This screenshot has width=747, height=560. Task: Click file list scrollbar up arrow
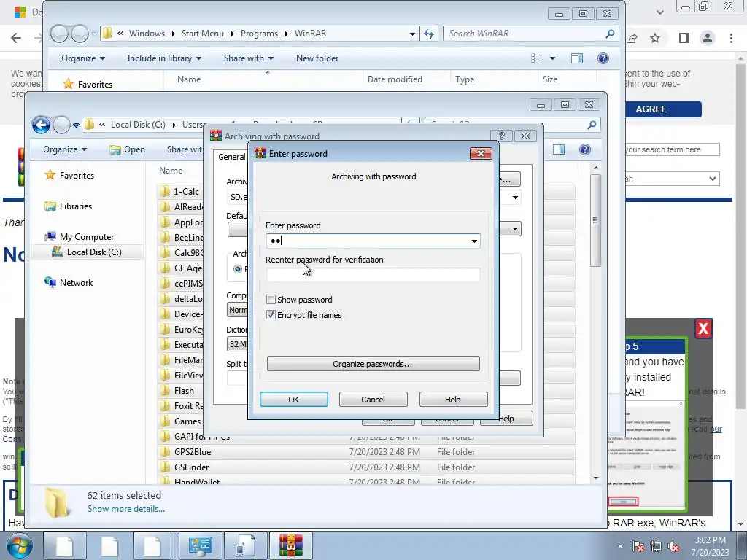(595, 168)
